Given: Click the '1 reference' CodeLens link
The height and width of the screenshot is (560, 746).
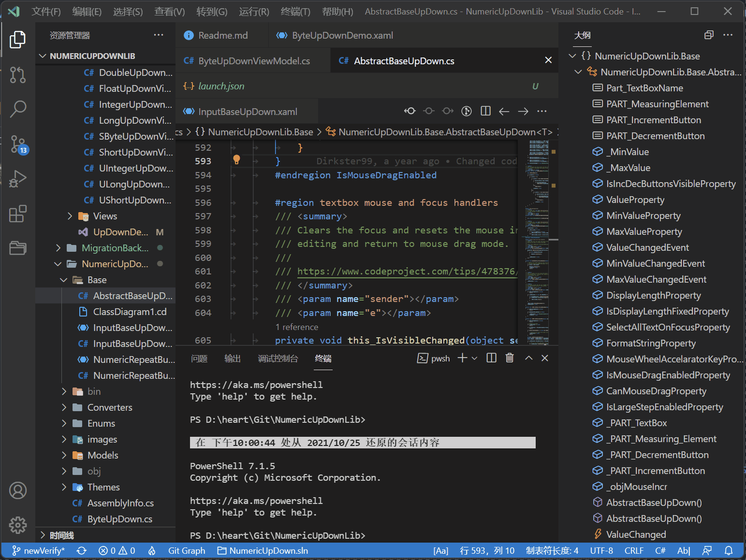Looking at the screenshot, I should [x=297, y=327].
